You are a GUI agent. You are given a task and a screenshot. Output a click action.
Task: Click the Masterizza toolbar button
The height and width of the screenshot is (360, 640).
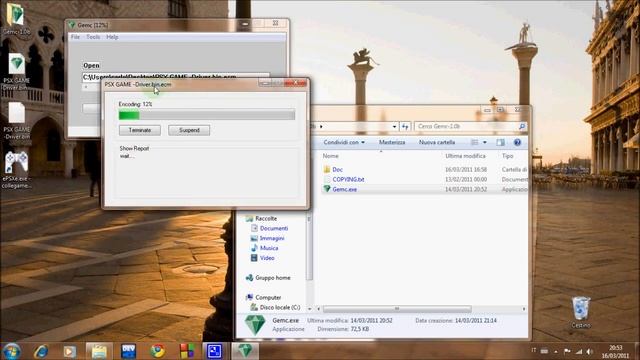[x=392, y=142]
